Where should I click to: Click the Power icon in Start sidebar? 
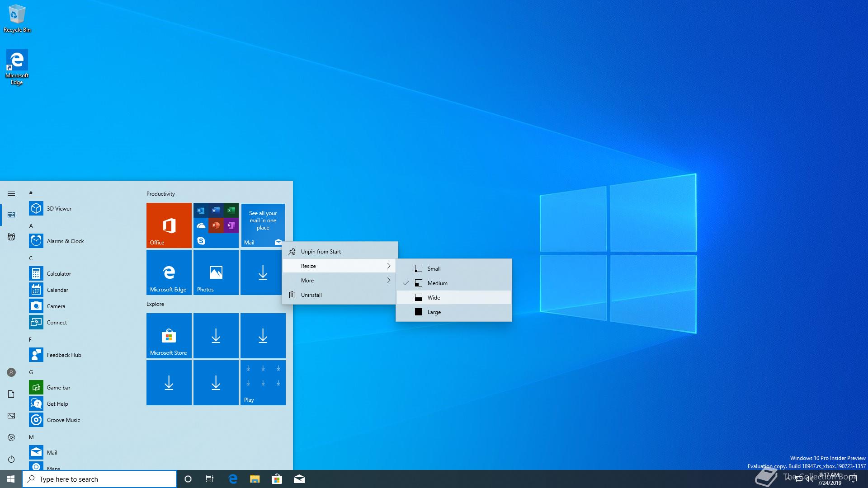(x=11, y=459)
